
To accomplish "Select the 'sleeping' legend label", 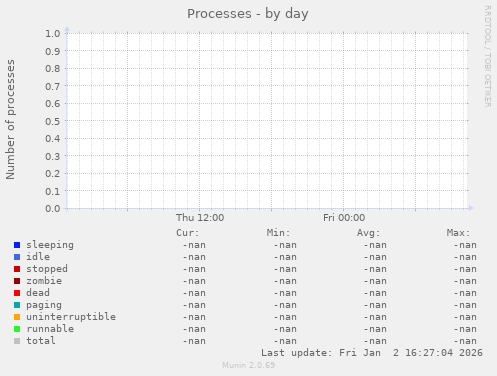I will point(50,245).
